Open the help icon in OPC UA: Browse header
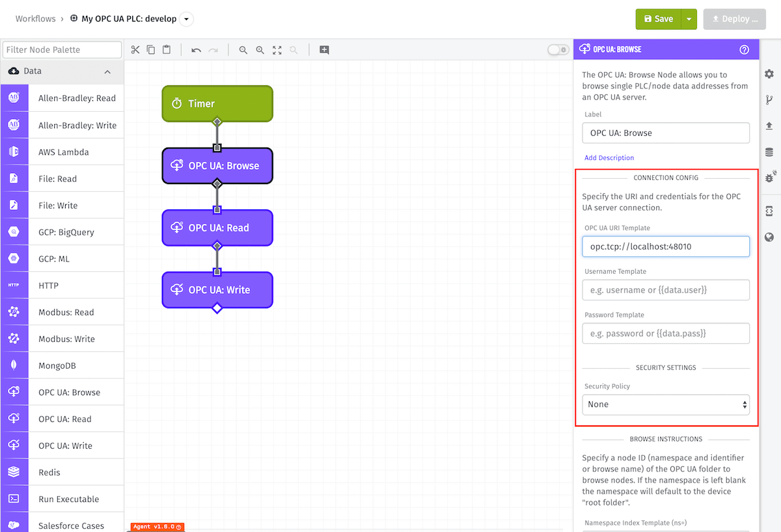 [745, 49]
